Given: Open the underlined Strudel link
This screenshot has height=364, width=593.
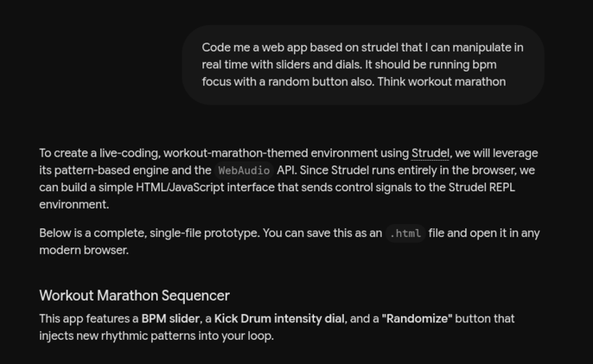Looking at the screenshot, I should pyautogui.click(x=431, y=153).
